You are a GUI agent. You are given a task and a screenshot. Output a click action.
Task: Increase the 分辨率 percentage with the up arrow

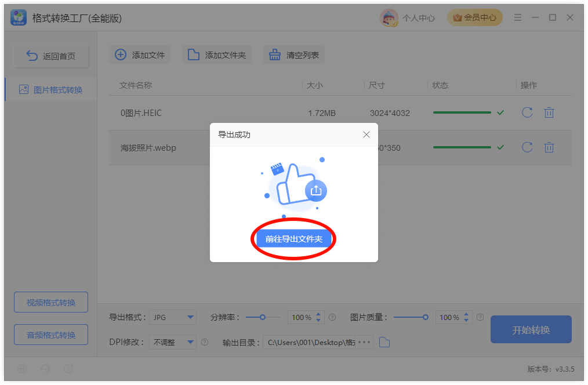click(x=318, y=314)
